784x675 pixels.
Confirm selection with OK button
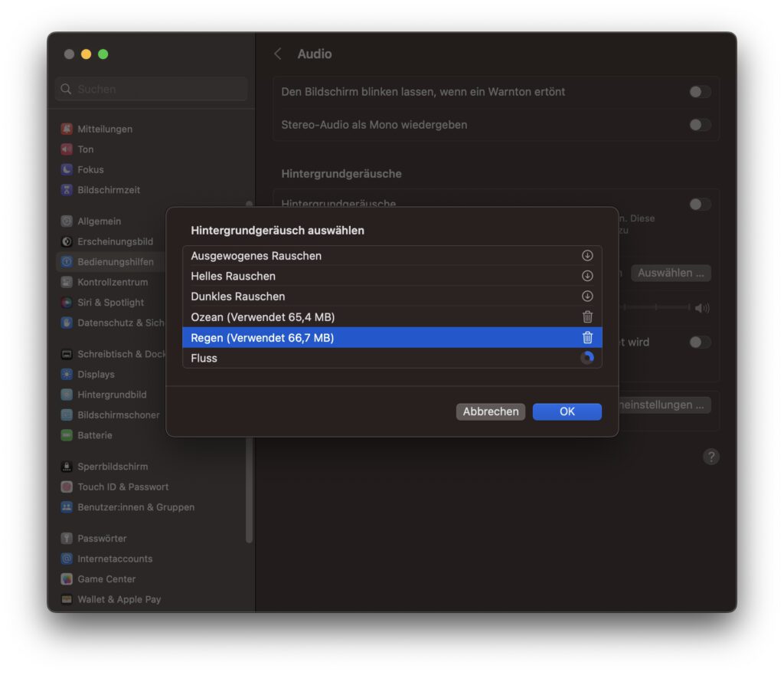[567, 411]
